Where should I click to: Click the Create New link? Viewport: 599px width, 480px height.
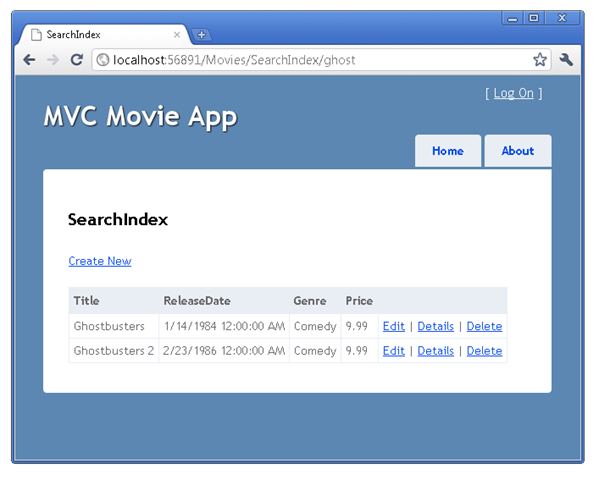click(x=100, y=261)
